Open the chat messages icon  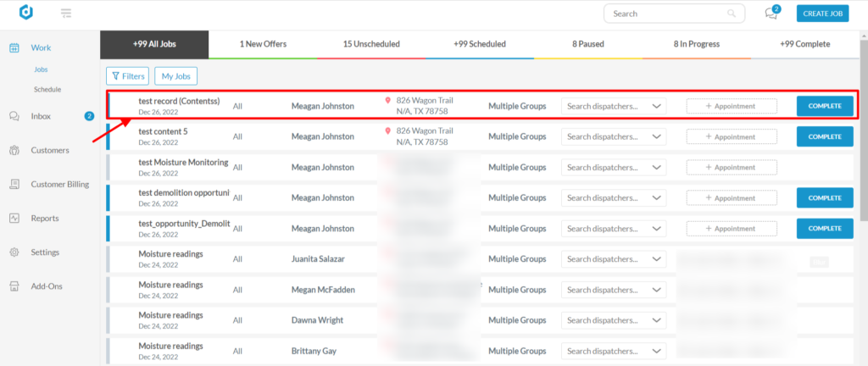pyautogui.click(x=771, y=14)
